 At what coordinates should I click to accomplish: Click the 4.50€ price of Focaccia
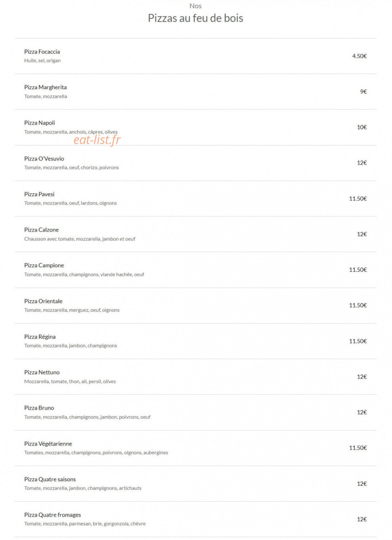[x=359, y=56]
